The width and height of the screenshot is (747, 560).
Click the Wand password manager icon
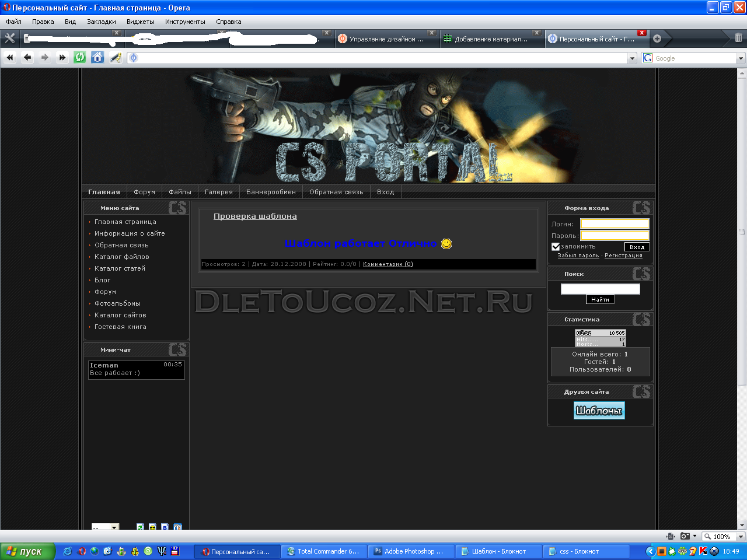pyautogui.click(x=116, y=57)
